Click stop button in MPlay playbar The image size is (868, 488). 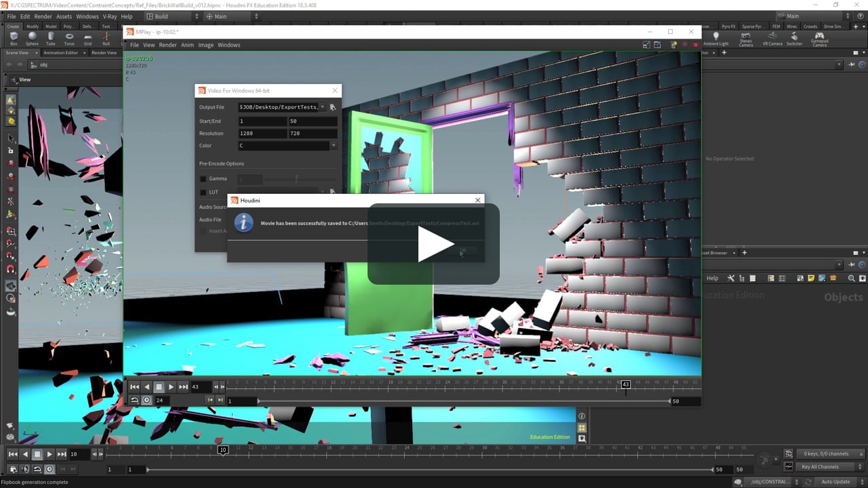(159, 387)
